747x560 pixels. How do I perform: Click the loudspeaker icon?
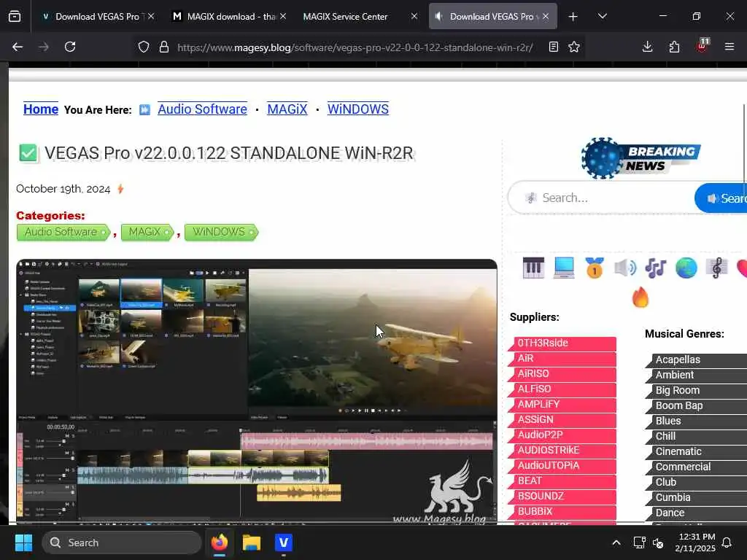(x=624, y=268)
